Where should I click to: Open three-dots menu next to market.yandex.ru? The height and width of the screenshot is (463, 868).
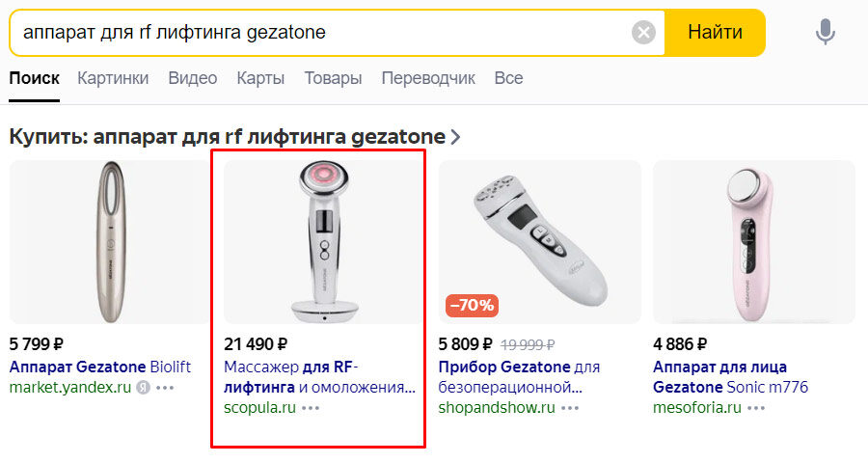[165, 388]
